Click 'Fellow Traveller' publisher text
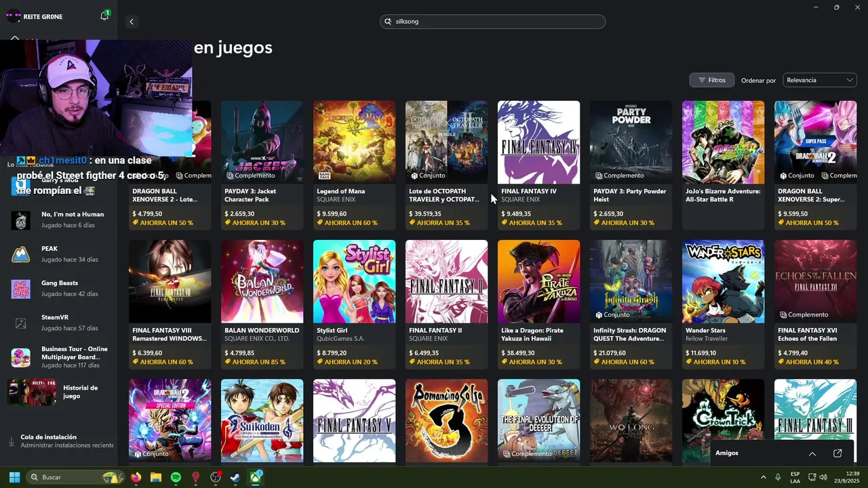Viewport: 868px width, 488px height. tap(707, 338)
